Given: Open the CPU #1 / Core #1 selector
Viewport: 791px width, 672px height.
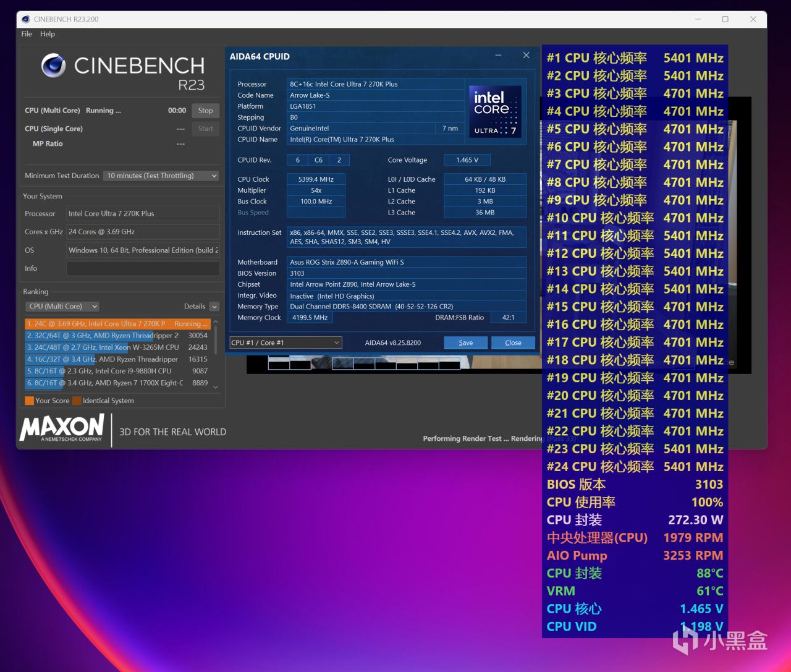Looking at the screenshot, I should coord(286,342).
